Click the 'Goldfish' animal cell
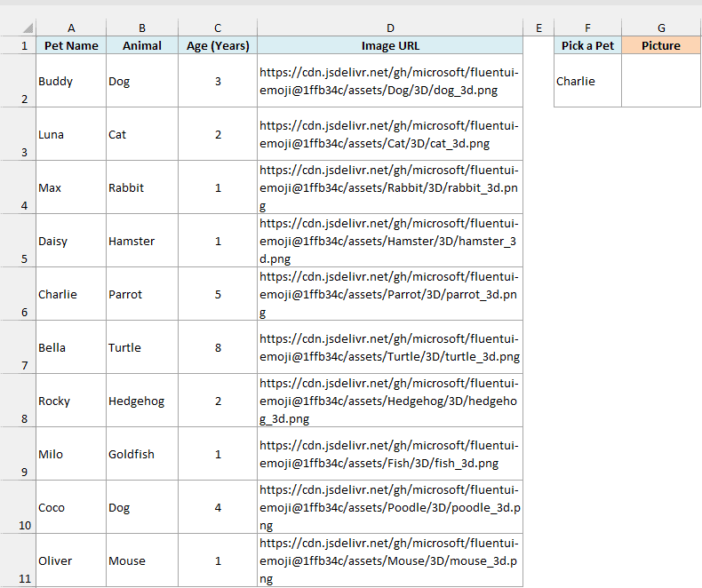The image size is (702, 588). 142,453
